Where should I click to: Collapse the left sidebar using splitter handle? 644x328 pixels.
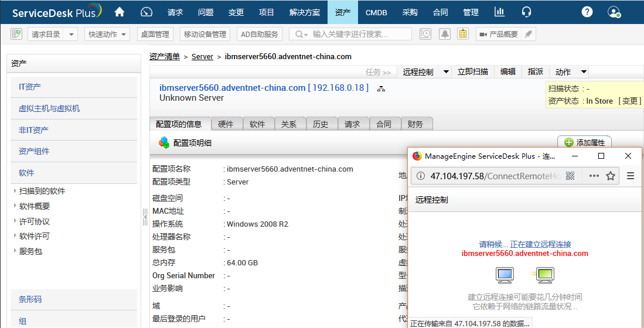(145, 217)
